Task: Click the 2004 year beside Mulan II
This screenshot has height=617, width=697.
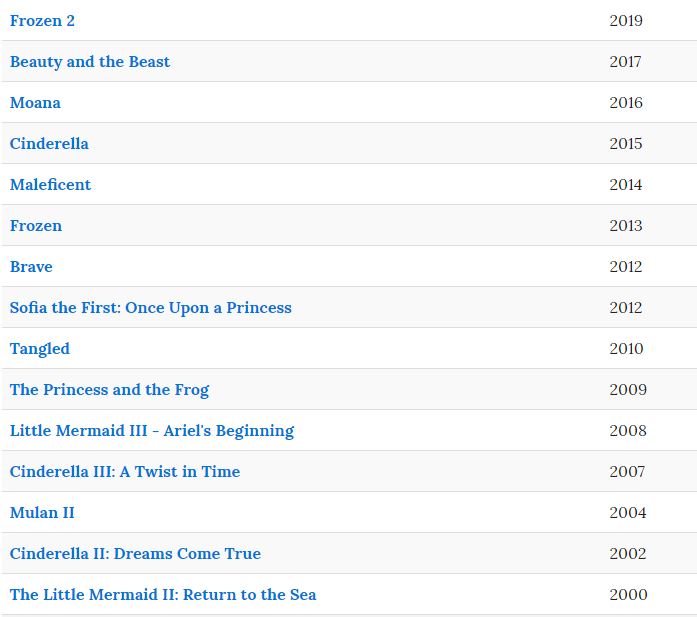Action: tap(628, 513)
